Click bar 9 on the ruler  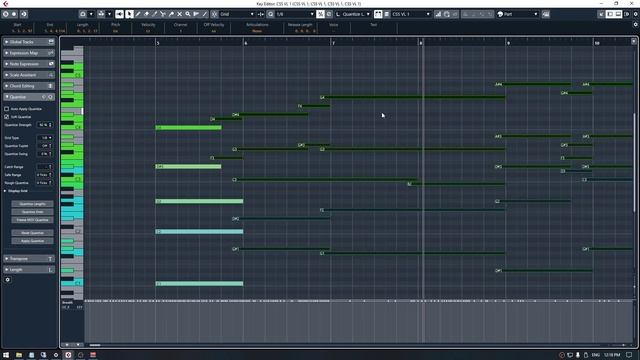(x=508, y=43)
